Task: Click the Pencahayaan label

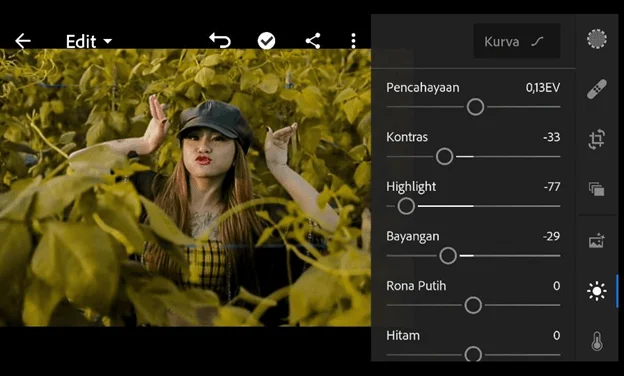Action: click(423, 88)
